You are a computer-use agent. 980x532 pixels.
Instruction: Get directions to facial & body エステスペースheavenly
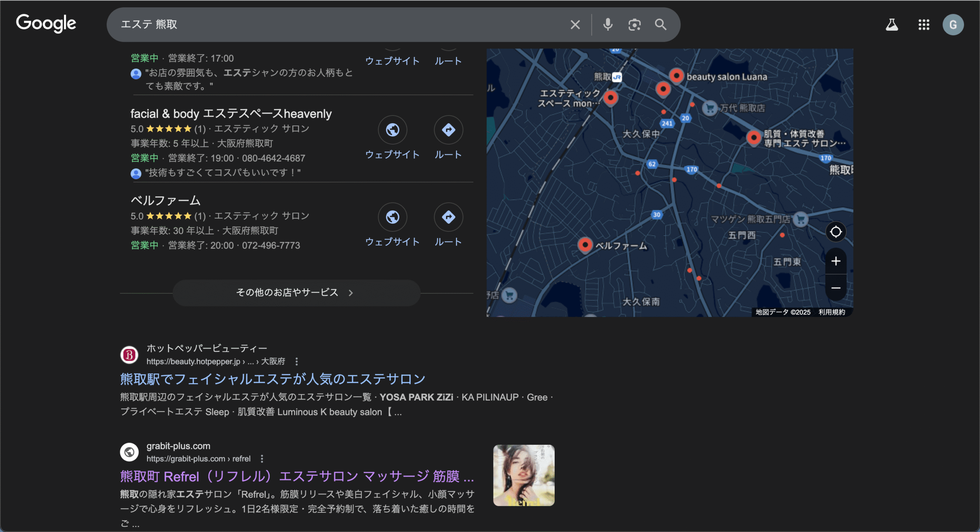448,130
